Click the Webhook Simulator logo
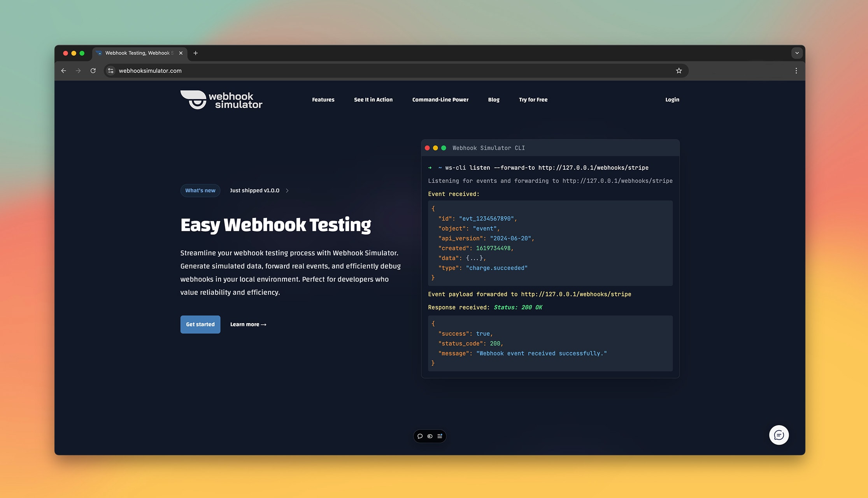The image size is (868, 498). [x=221, y=100]
